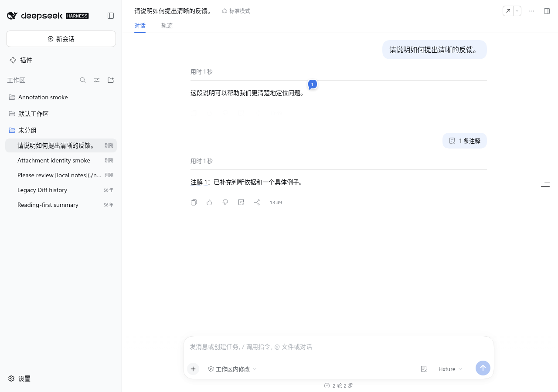Click the 13:49 timestamp

[276, 203]
